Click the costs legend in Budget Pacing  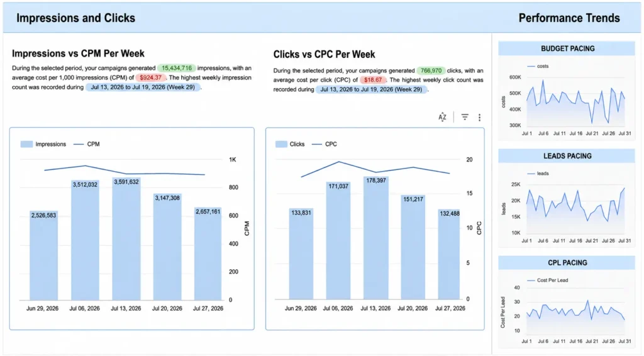(538, 66)
